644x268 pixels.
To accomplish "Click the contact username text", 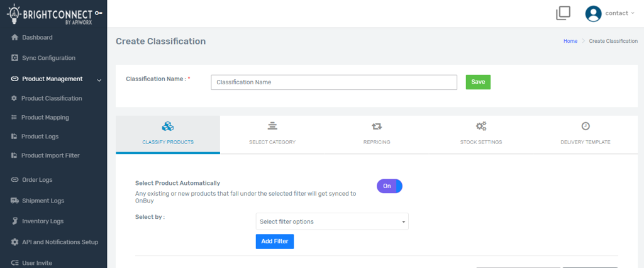I will point(617,13).
